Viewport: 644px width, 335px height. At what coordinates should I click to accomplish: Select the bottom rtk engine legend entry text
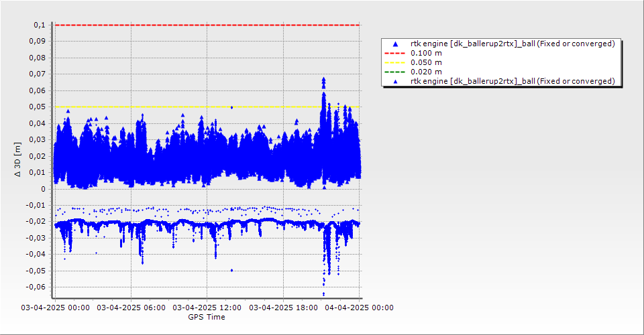click(x=513, y=81)
